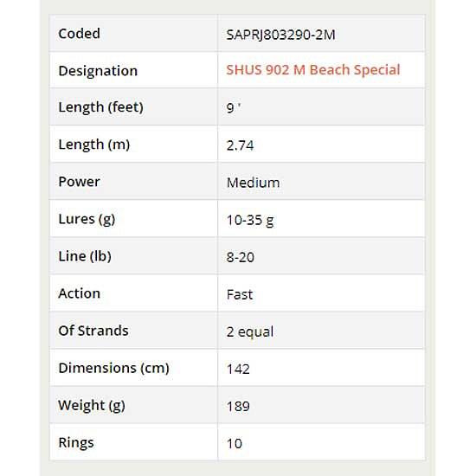
Task: Click the Coded row label
Action: coord(80,34)
